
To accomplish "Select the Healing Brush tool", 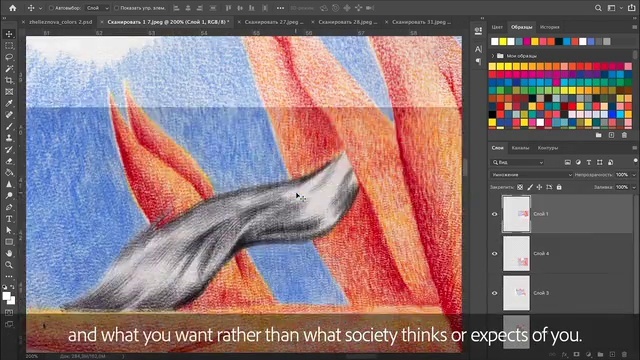I will [x=9, y=115].
